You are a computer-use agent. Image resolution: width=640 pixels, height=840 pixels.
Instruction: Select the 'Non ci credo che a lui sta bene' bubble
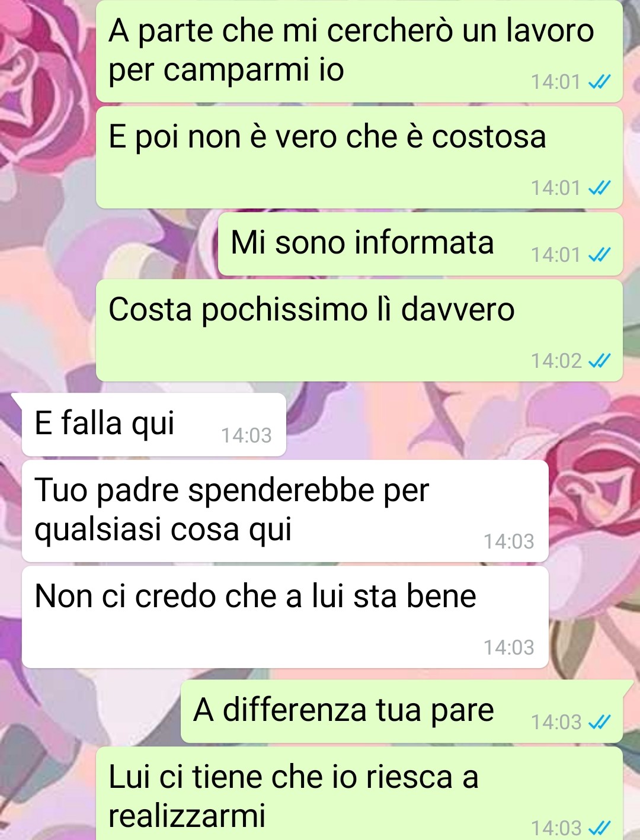pos(285,617)
